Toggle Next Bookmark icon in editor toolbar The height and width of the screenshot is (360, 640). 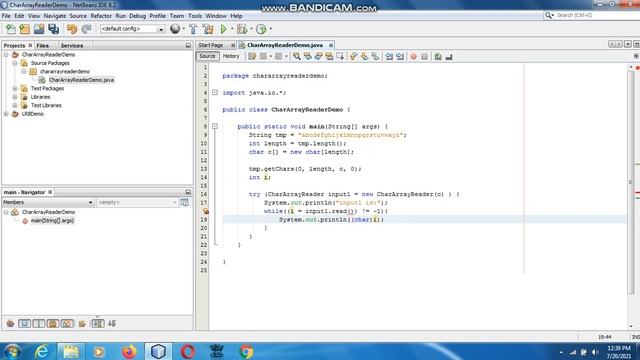tap(364, 56)
